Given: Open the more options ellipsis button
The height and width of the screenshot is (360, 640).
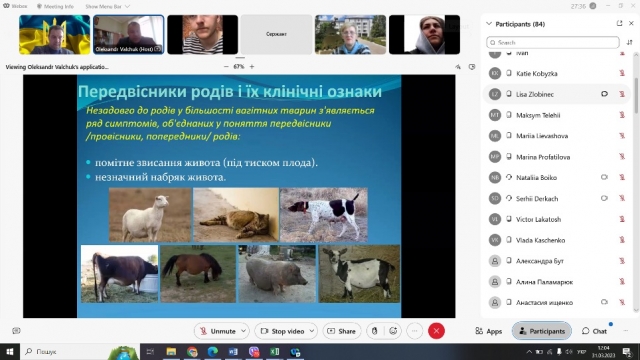Looking at the screenshot, I should (414, 331).
